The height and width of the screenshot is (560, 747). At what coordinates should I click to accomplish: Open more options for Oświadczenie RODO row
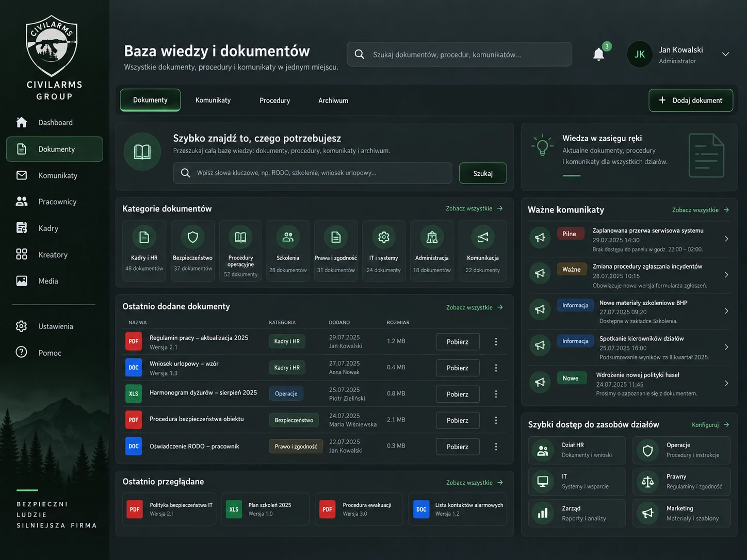(x=496, y=447)
